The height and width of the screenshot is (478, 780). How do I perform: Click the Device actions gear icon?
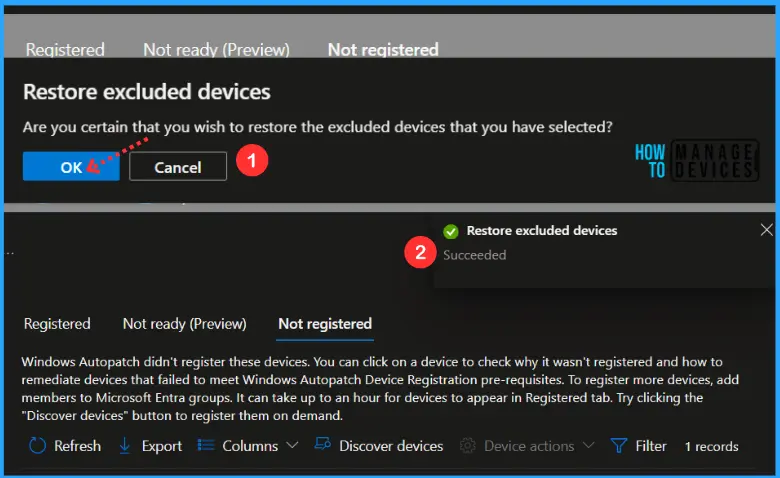[x=468, y=446]
